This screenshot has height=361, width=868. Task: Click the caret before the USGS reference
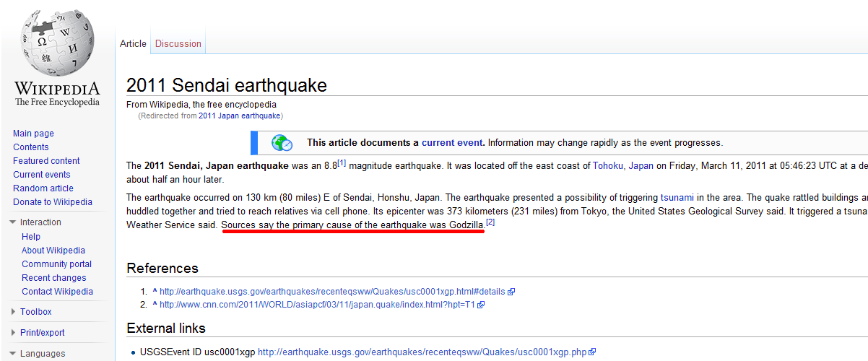coord(155,291)
